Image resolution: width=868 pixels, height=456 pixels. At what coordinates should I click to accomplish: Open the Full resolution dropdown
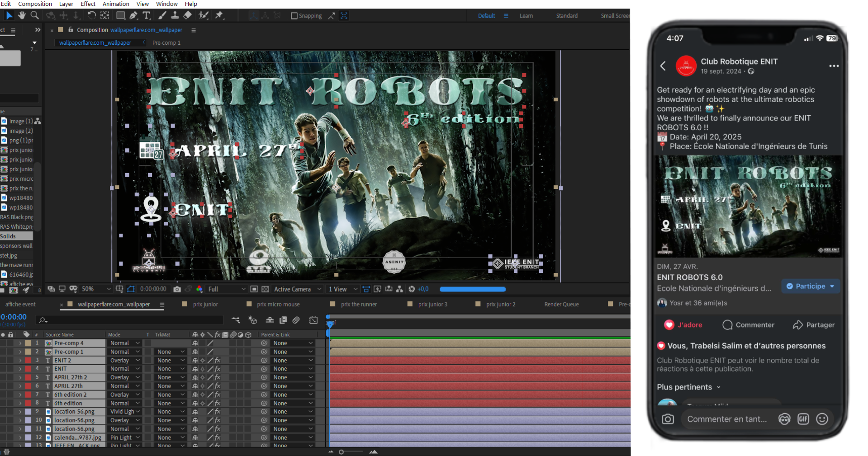click(226, 289)
